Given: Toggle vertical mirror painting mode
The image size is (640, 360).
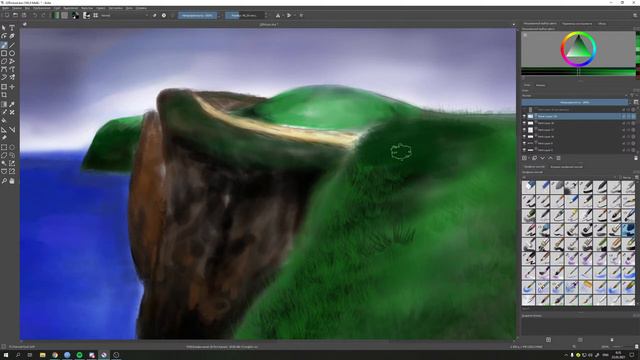Looking at the screenshot, I should click(x=289, y=16).
